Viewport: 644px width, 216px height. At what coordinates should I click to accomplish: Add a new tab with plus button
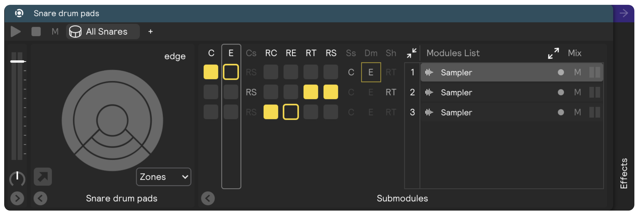[x=150, y=32]
